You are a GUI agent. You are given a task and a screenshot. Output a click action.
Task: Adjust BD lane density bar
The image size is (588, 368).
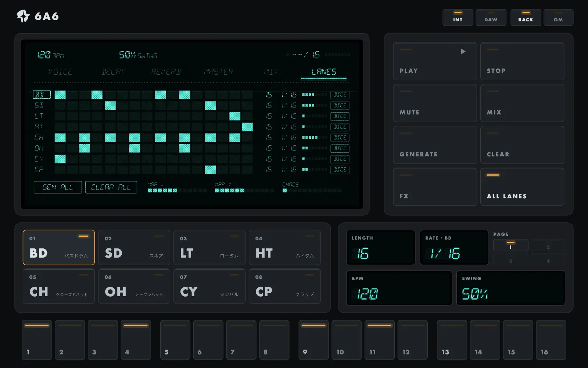315,95
